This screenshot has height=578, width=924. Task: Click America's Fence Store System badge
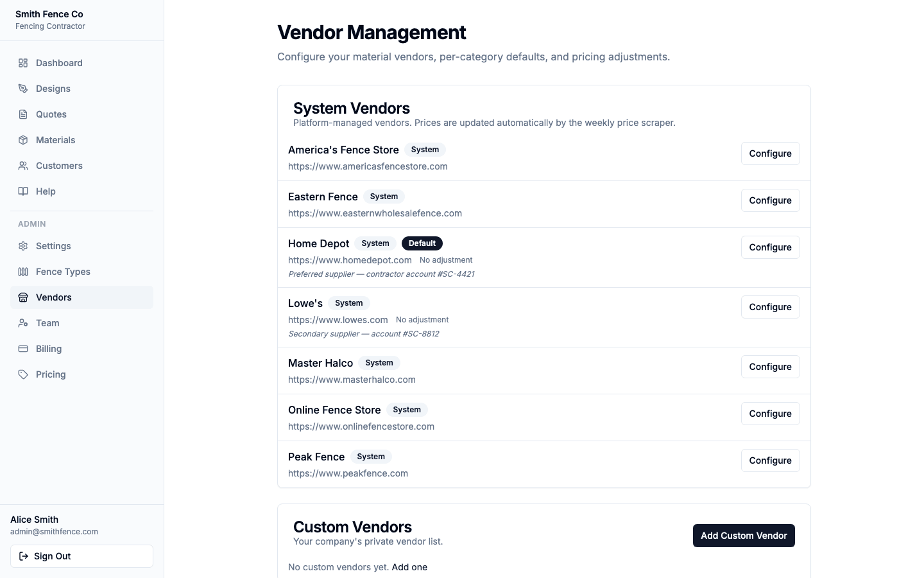425,150
